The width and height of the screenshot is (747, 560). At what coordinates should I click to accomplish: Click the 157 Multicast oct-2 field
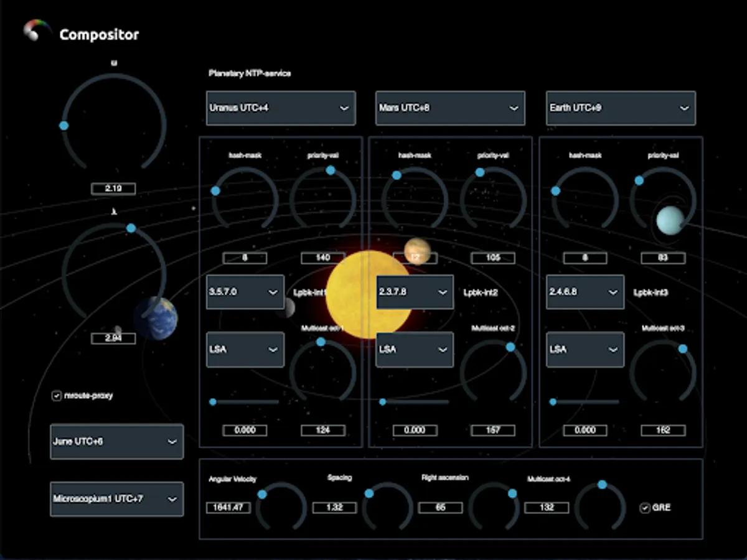[493, 430]
